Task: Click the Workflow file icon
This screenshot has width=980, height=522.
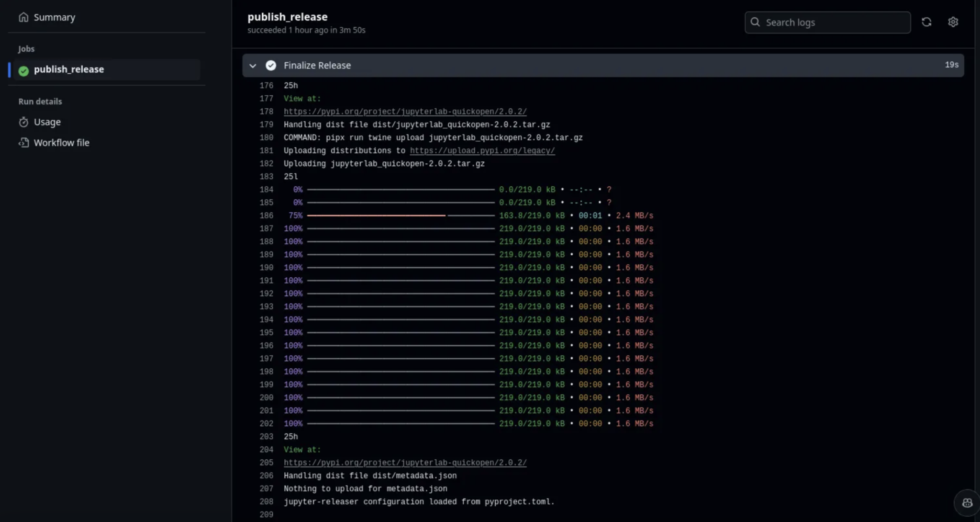Action: tap(23, 142)
